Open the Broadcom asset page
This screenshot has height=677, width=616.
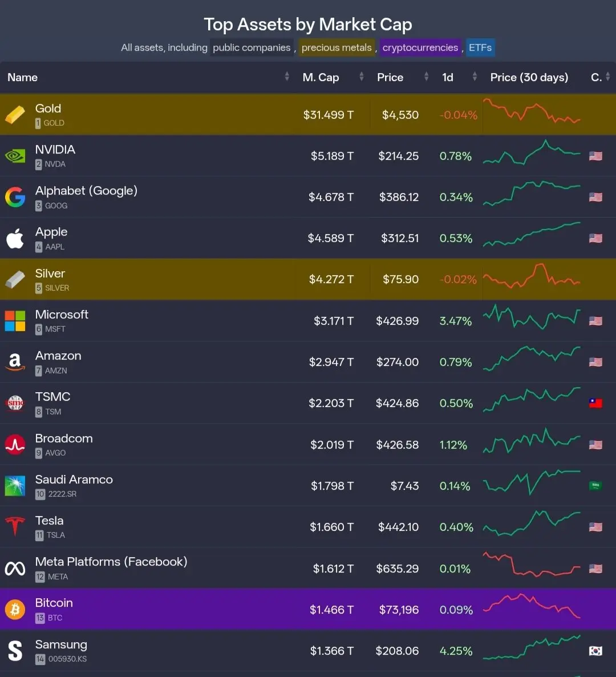click(64, 438)
